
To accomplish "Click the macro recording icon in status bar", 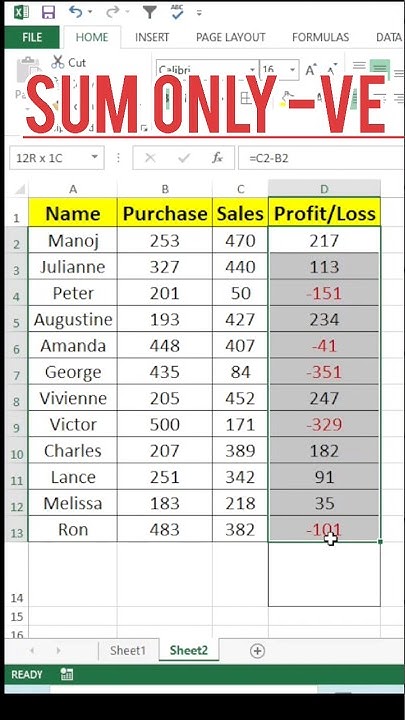I will 67,674.
